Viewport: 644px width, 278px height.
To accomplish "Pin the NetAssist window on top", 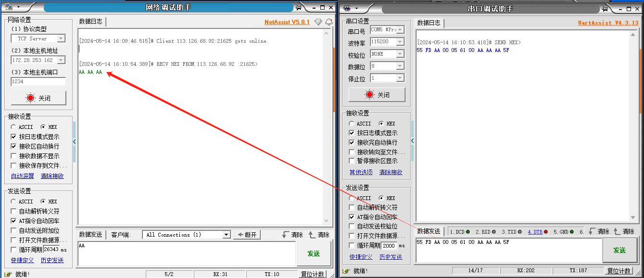I will (x=299, y=8).
